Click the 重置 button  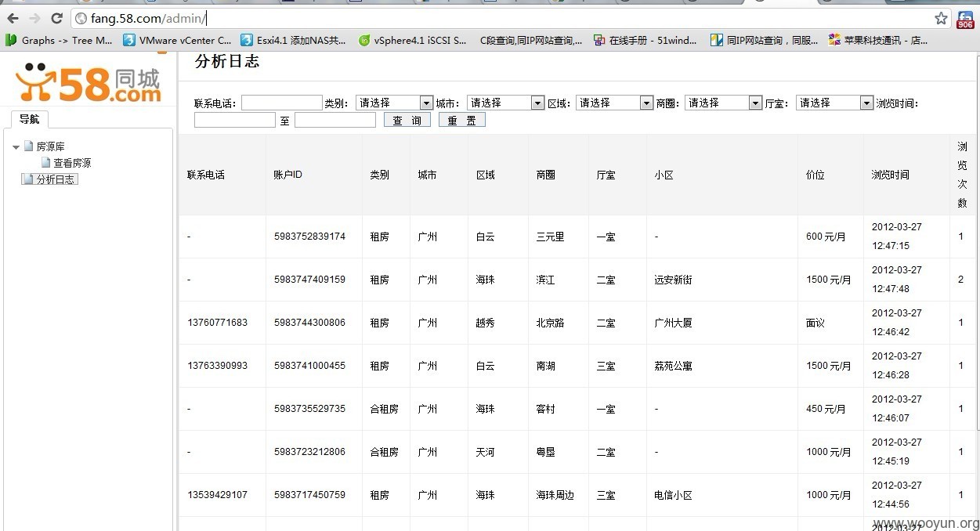click(x=462, y=120)
